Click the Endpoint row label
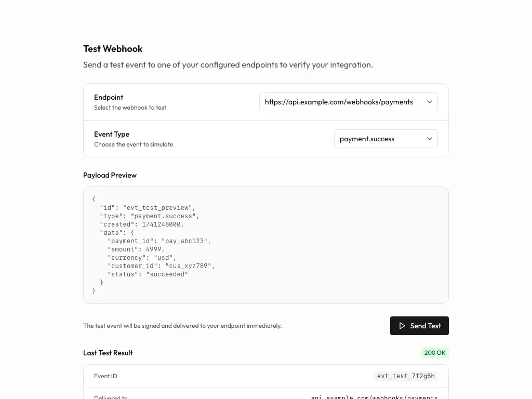The width and height of the screenshot is (532, 399). [x=109, y=97]
